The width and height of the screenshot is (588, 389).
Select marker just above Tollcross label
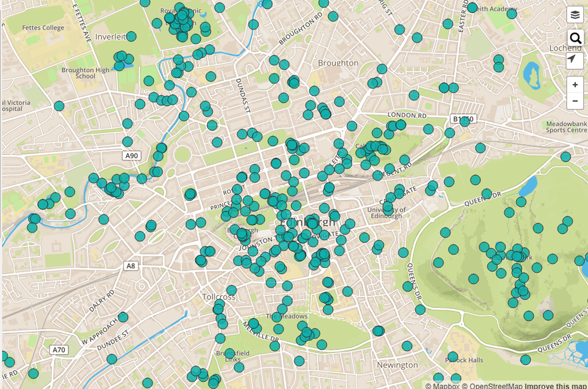point(232,290)
